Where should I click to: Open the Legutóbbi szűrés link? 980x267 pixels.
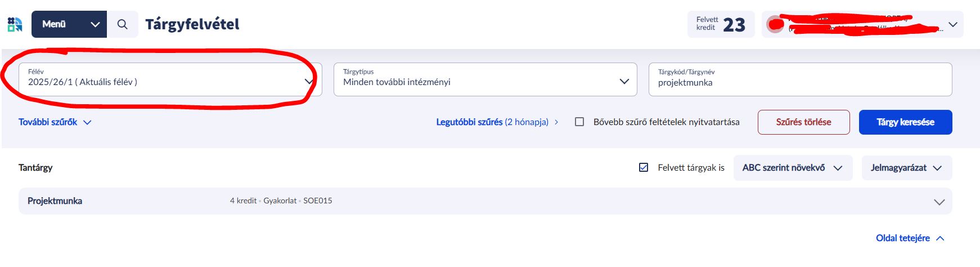[492, 122]
